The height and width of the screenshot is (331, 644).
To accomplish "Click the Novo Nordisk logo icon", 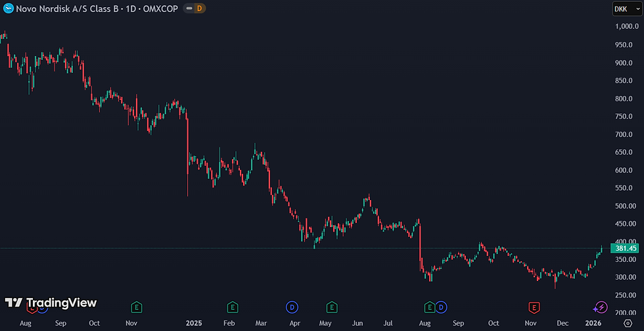I will 8,8.
